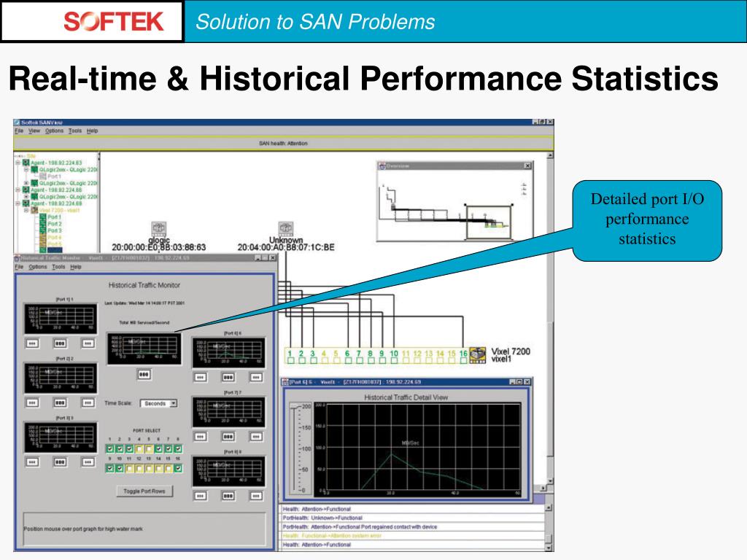Click the Unknown device icon in topology
The height and width of the screenshot is (560, 747).
coord(285,229)
